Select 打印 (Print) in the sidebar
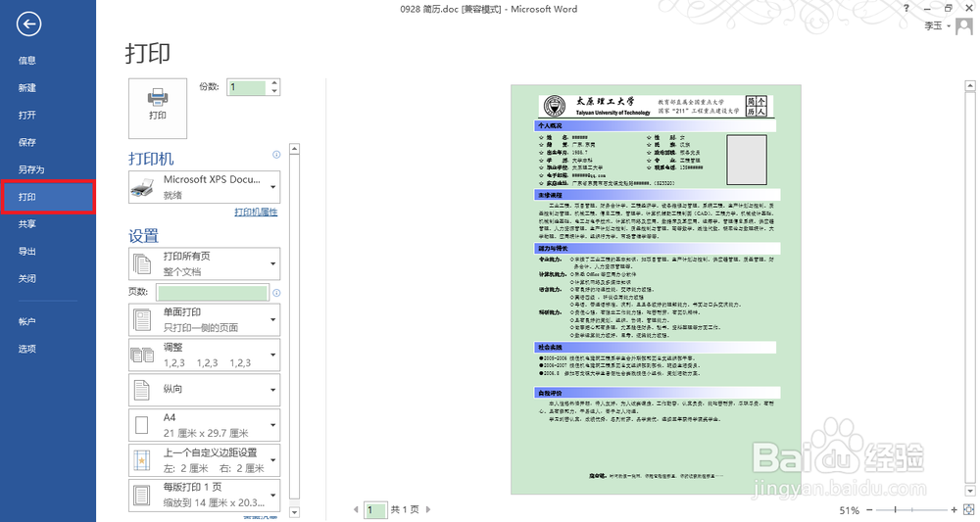 pos(47,197)
